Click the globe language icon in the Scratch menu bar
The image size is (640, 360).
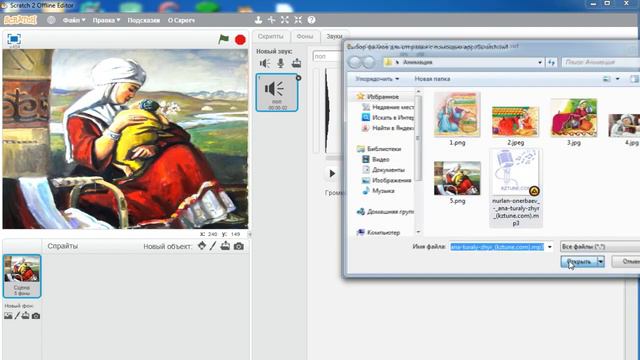51,20
